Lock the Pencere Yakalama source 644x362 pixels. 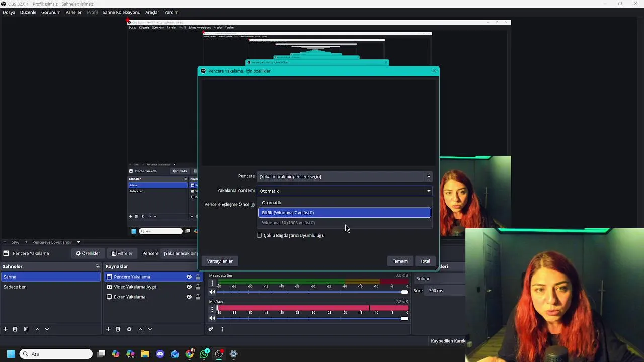pyautogui.click(x=198, y=277)
